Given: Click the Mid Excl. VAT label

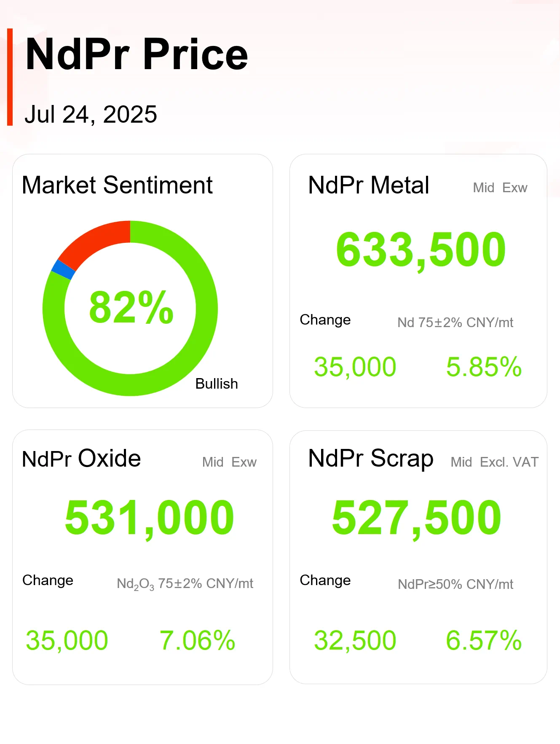Looking at the screenshot, I should click(494, 462).
